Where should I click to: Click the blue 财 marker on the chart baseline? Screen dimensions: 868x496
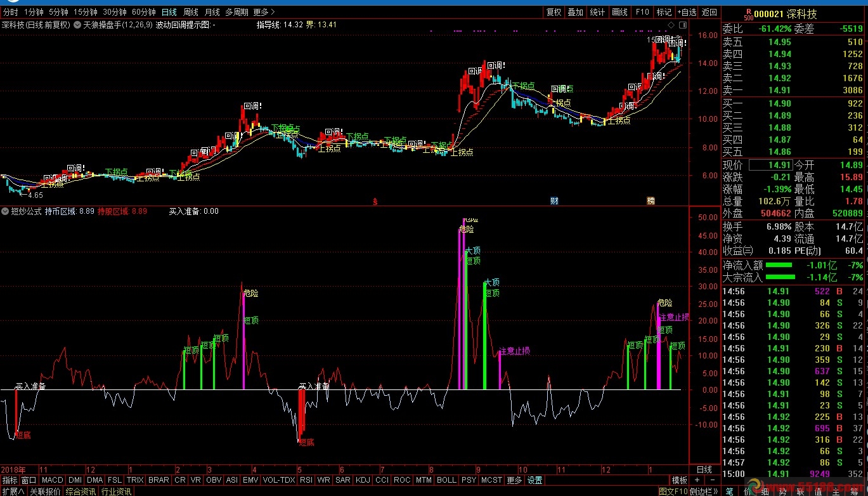(x=554, y=201)
